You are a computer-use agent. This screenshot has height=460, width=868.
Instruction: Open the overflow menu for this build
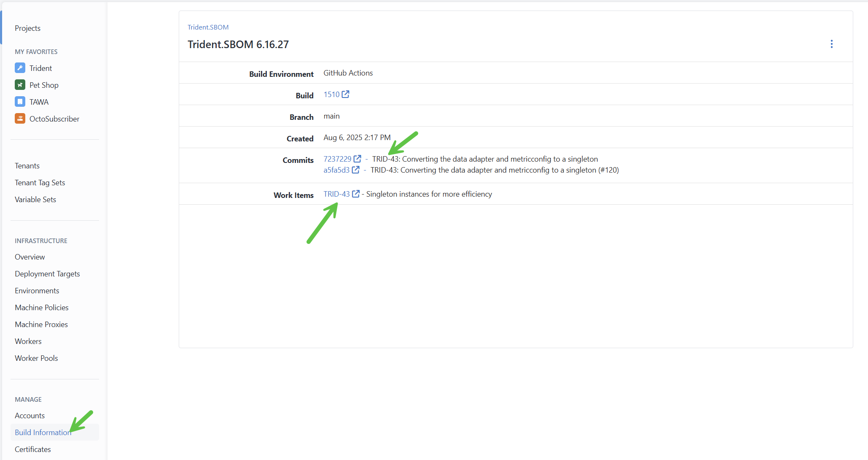[x=832, y=43]
